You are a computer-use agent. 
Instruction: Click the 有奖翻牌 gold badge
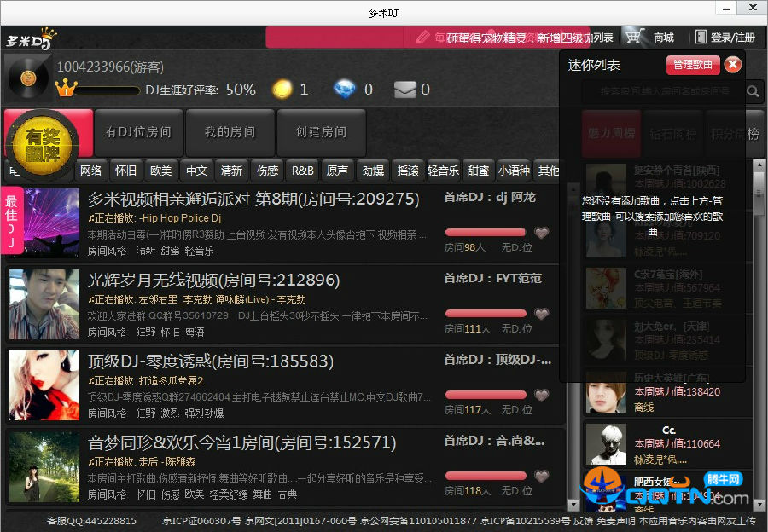pyautogui.click(x=48, y=142)
